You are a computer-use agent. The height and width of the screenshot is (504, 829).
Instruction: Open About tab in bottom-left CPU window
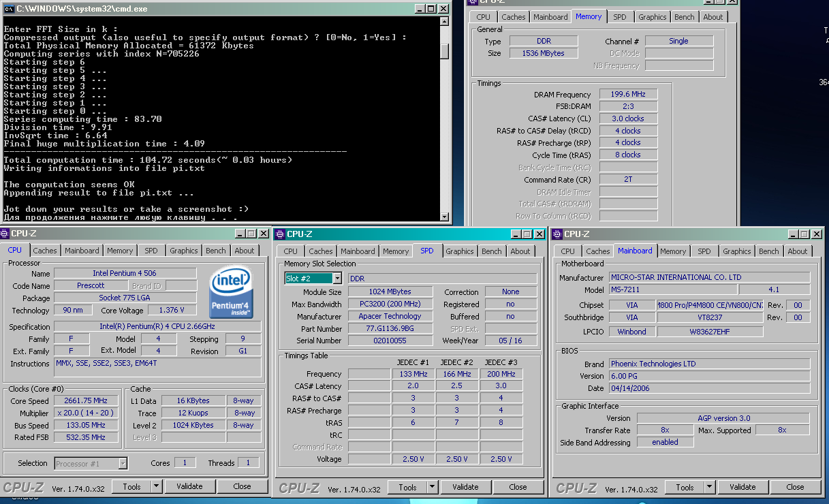[244, 251]
